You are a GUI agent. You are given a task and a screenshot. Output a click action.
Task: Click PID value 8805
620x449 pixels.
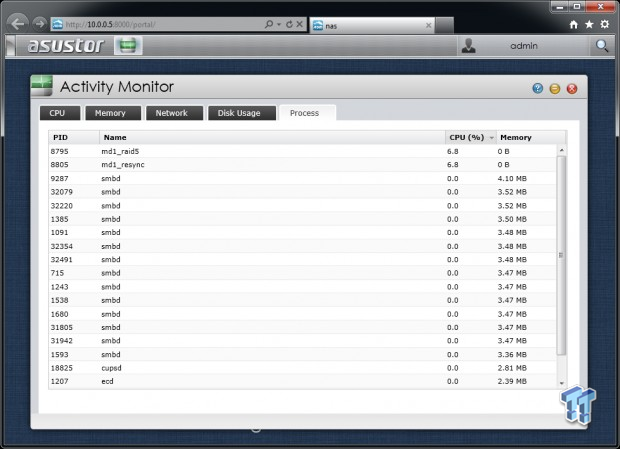point(59,164)
